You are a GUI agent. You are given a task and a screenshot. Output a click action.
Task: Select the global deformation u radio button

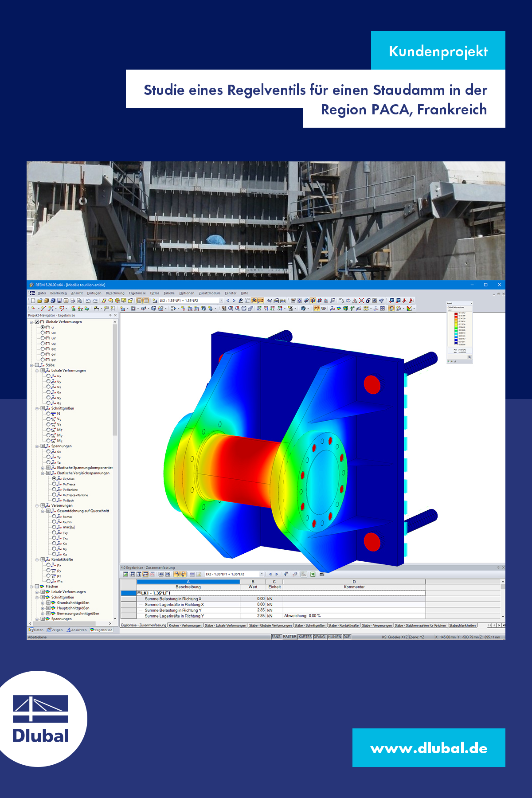click(43, 327)
